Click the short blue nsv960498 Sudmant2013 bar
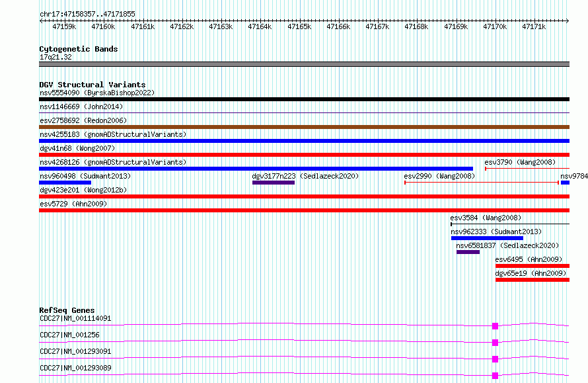Screen dimensions: 588x383 pyautogui.click(x=65, y=183)
